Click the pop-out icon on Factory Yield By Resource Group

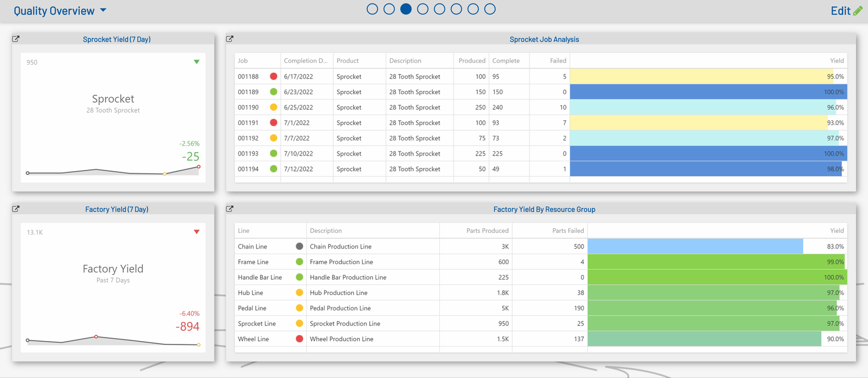click(229, 209)
